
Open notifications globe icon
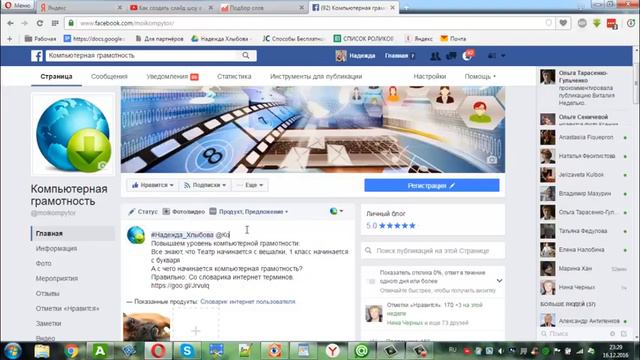click(467, 56)
